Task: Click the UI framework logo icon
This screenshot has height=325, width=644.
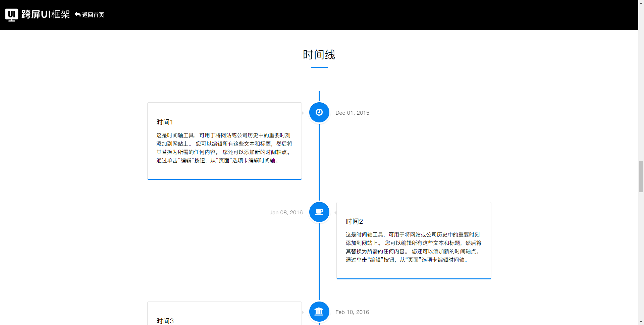Action: (x=12, y=15)
